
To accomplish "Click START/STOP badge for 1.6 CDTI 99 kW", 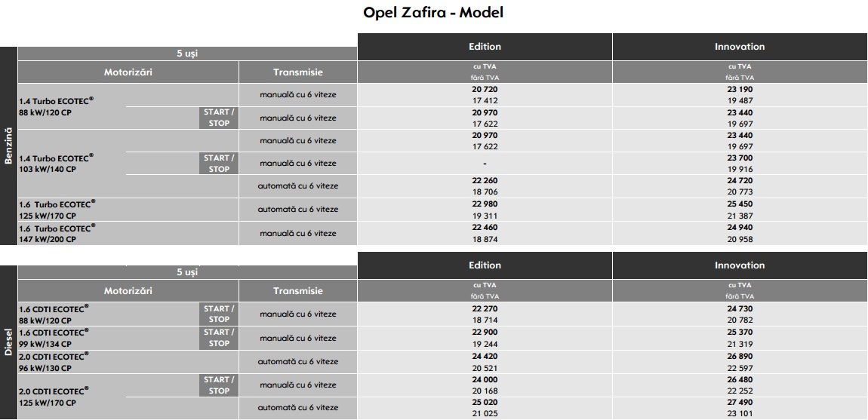I will point(219,338).
